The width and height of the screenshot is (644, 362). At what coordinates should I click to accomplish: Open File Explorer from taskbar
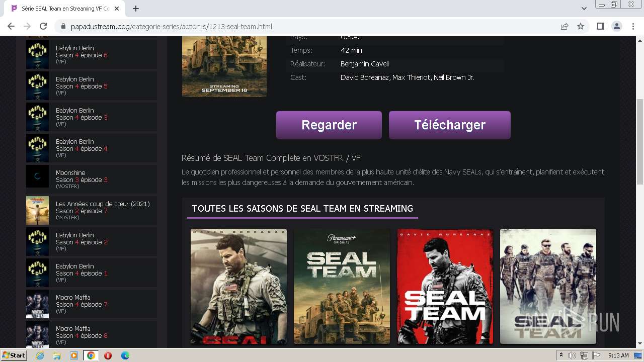[x=57, y=355]
